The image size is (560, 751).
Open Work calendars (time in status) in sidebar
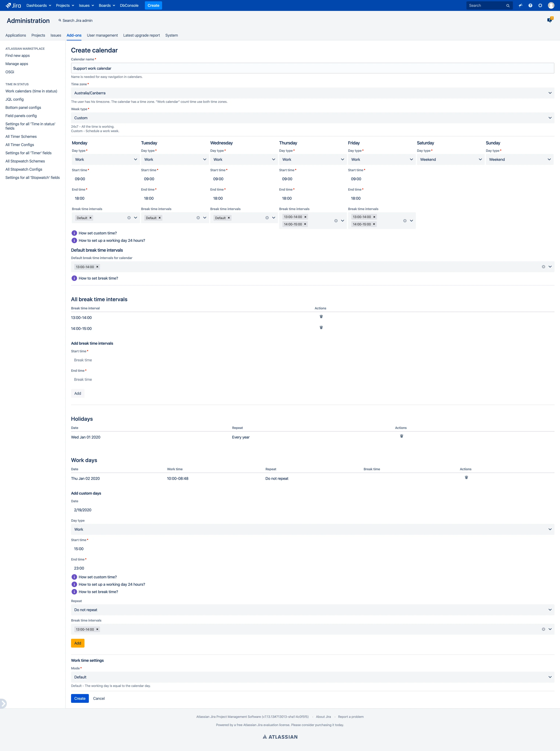click(31, 91)
